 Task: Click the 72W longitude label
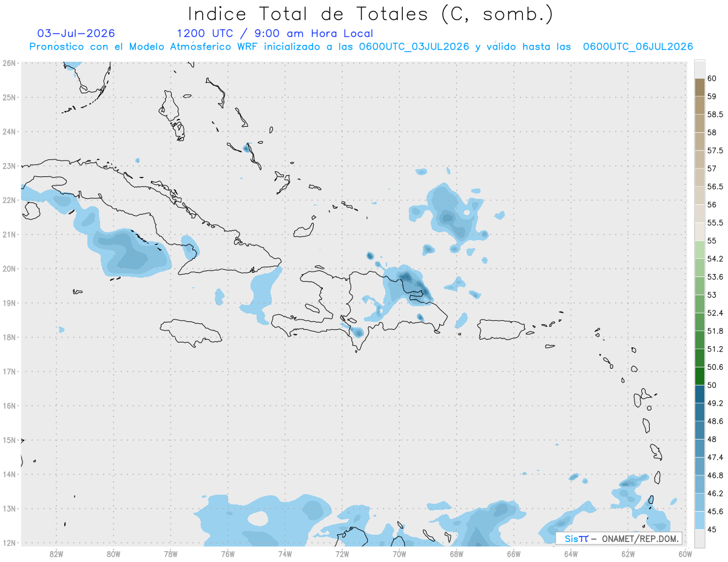342,554
